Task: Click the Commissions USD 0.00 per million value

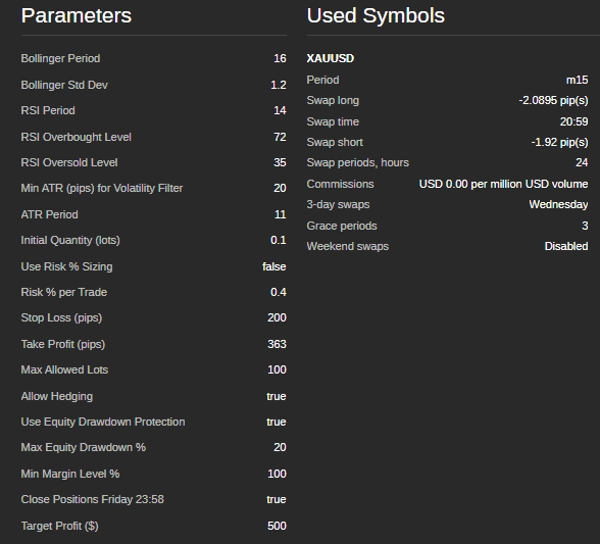Action: pos(503,184)
